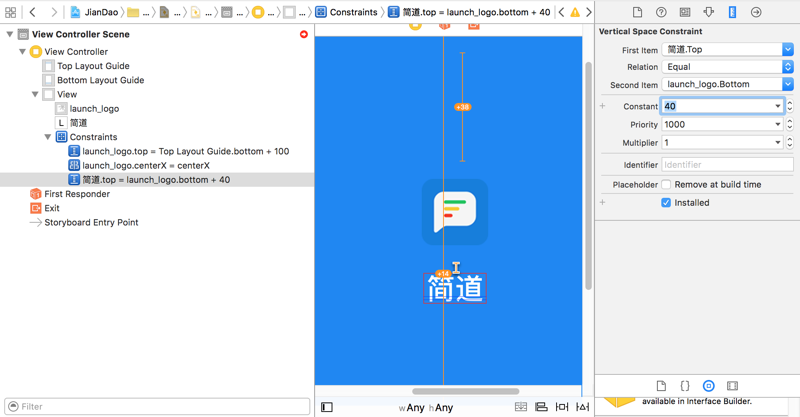Add size class variation for Installed

[603, 203]
